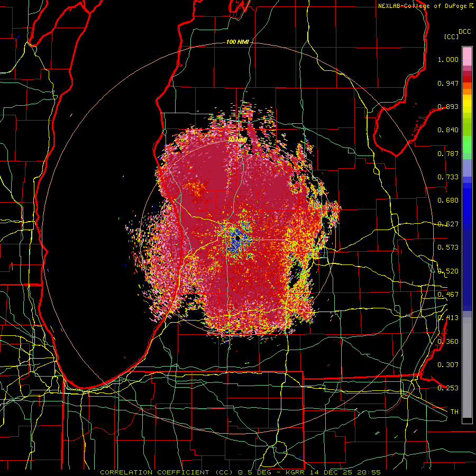Click the 0.307 legend value
Image resolution: width=476 pixels, height=476 pixels.
tap(448, 365)
